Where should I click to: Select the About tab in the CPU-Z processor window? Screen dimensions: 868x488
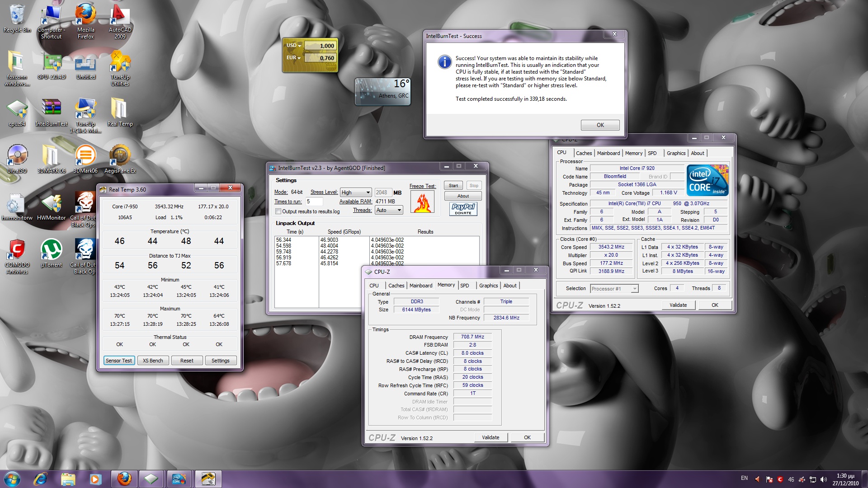click(697, 153)
